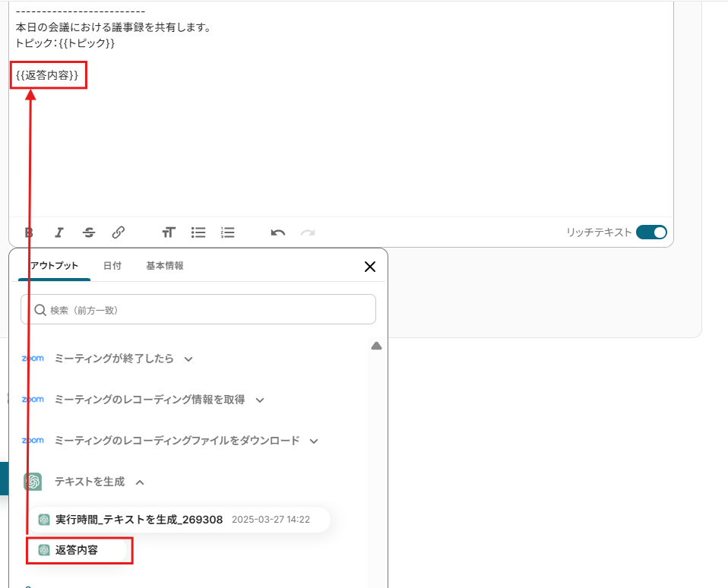
Task: Collapse the テキストを生成 section
Action: click(x=140, y=482)
